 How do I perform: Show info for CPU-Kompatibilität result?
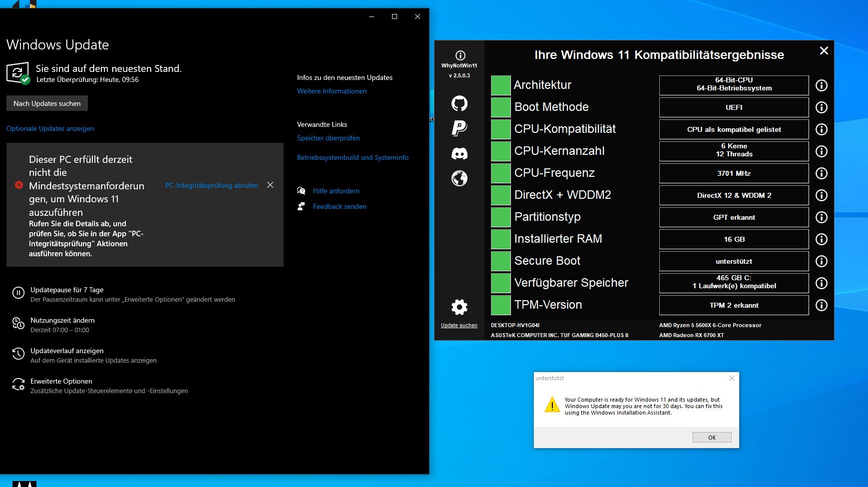click(x=822, y=129)
